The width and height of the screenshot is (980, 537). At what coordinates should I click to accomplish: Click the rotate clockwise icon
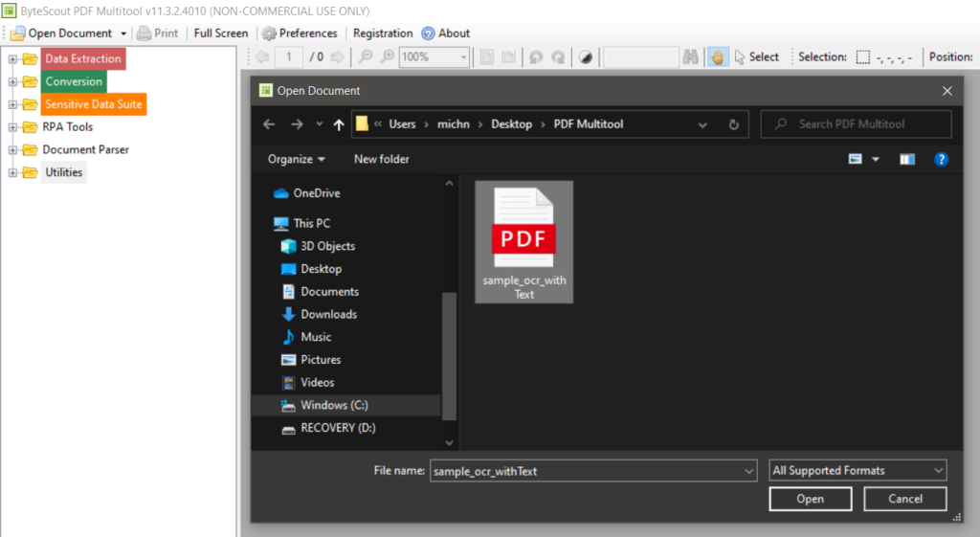[x=558, y=56]
